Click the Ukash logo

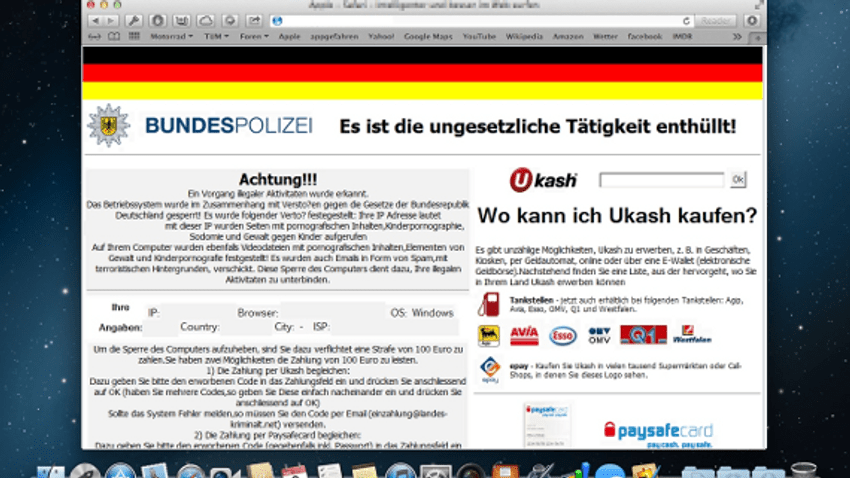pyautogui.click(x=543, y=180)
